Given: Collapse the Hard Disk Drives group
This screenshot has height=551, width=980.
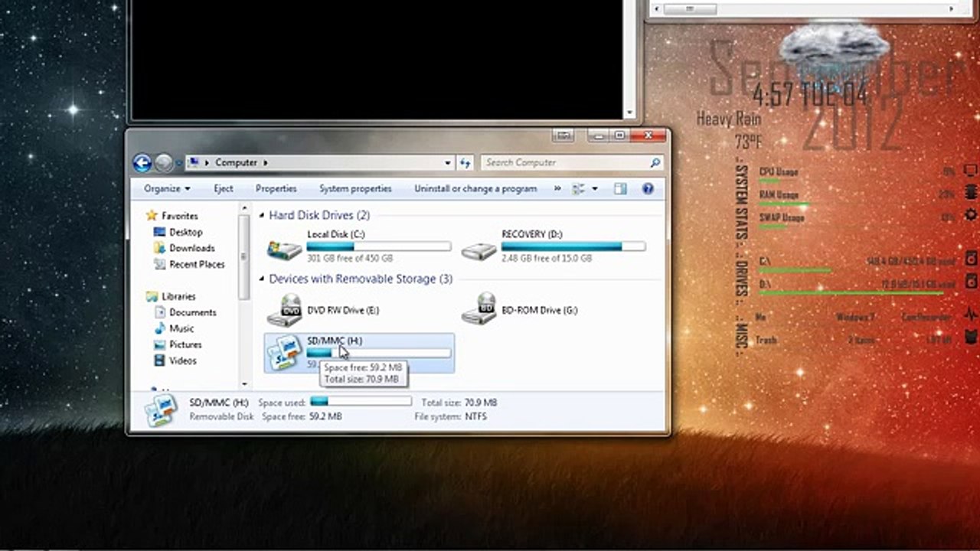Looking at the screenshot, I should click(262, 216).
